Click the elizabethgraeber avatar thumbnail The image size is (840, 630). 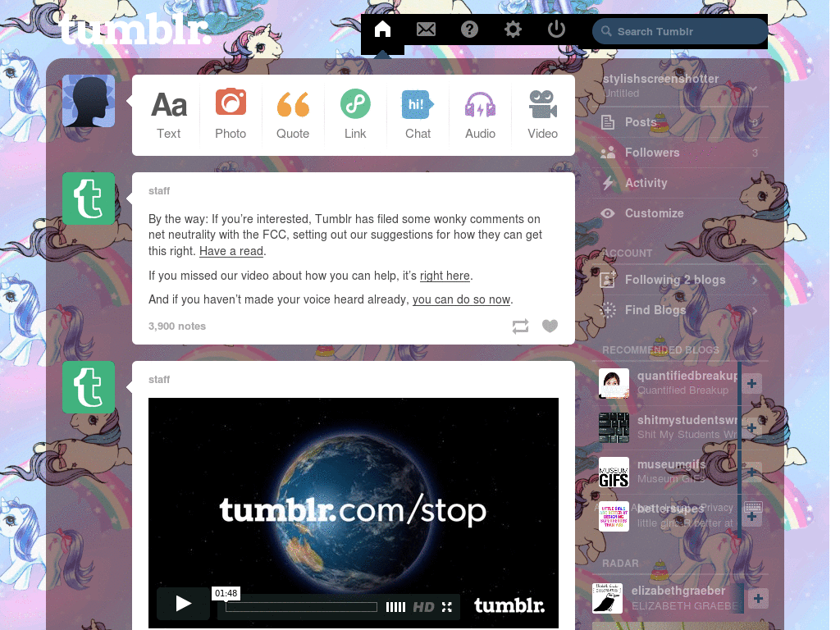click(608, 598)
